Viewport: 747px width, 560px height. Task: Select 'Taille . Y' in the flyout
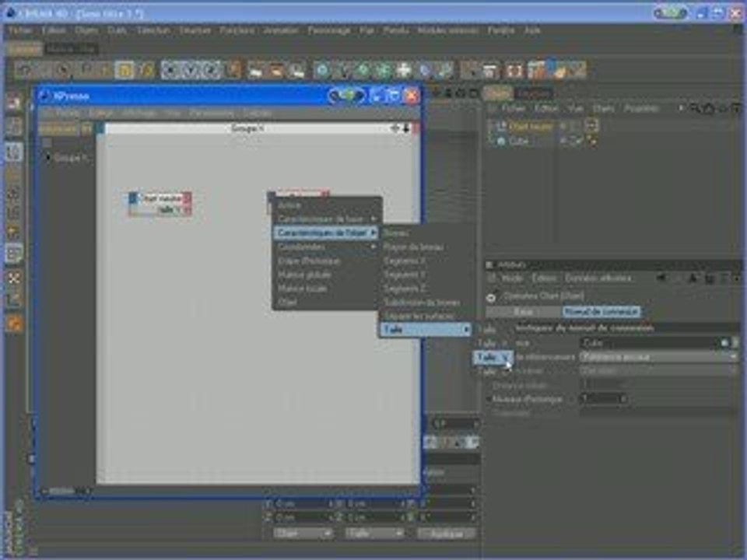click(x=493, y=357)
